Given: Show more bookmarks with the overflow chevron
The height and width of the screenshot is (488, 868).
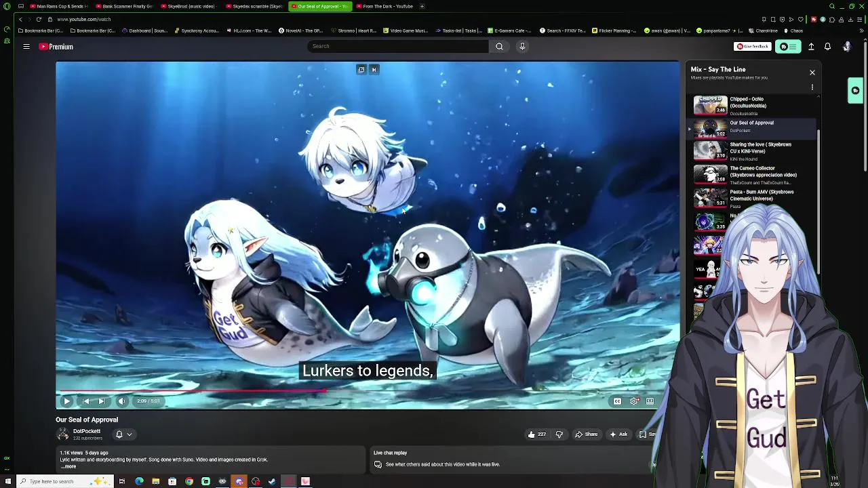Looking at the screenshot, I should (862, 30).
